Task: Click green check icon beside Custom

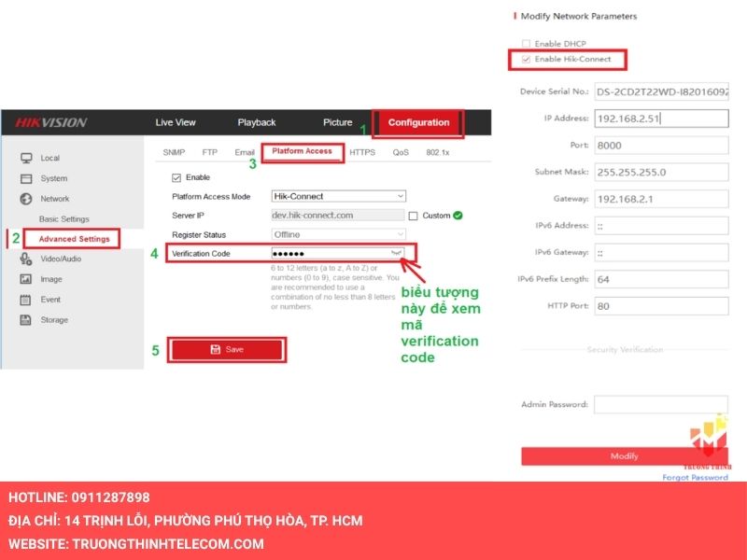Action: pos(458,216)
